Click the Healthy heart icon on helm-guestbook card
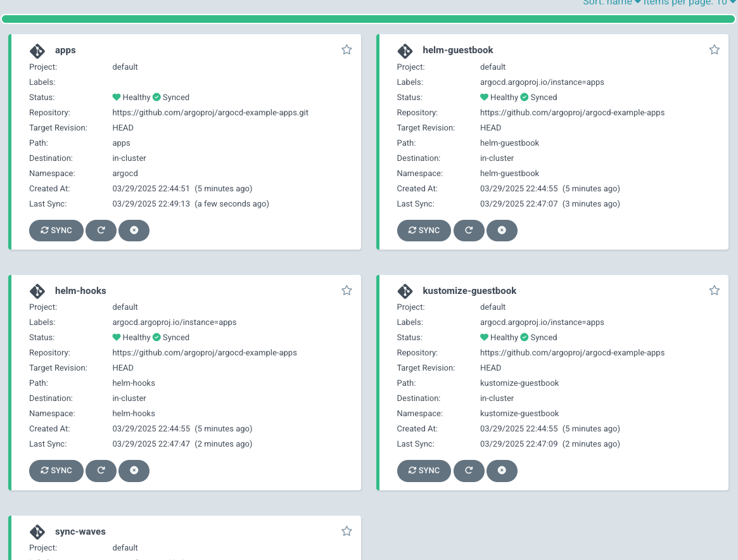The height and width of the screenshot is (560, 738). [485, 97]
